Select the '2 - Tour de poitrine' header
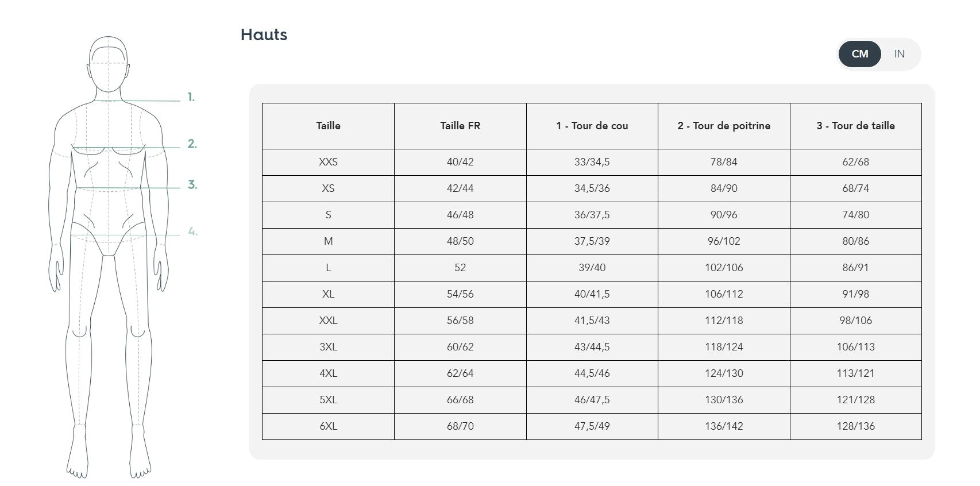The width and height of the screenshot is (980, 486). pyautogui.click(x=724, y=126)
